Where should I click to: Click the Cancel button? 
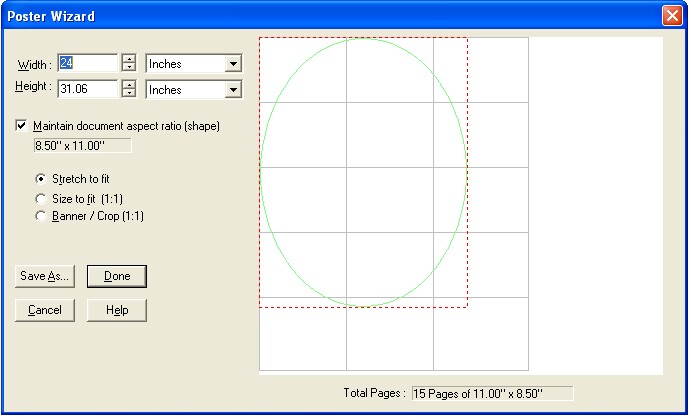(45, 310)
